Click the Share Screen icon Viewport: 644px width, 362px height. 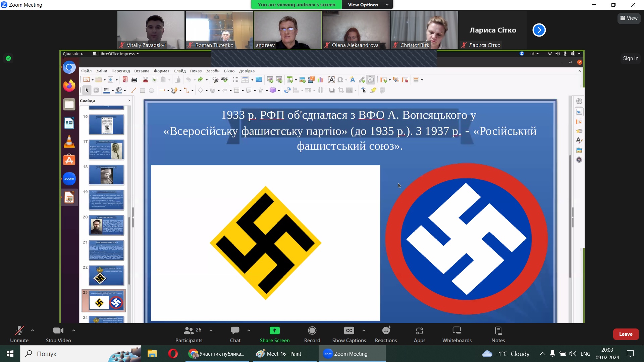[x=274, y=330]
